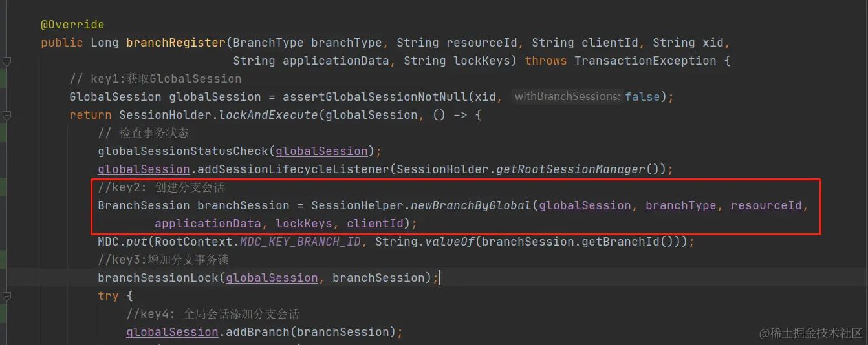Click the TransactionException class name
Image resolution: width=868 pixels, height=345 pixels.
pos(645,61)
